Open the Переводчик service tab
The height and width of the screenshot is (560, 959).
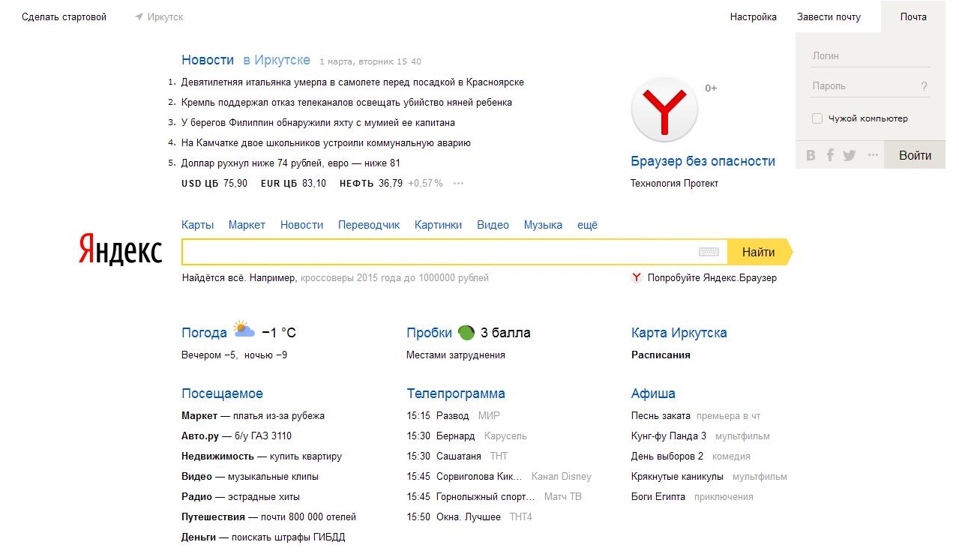click(369, 225)
